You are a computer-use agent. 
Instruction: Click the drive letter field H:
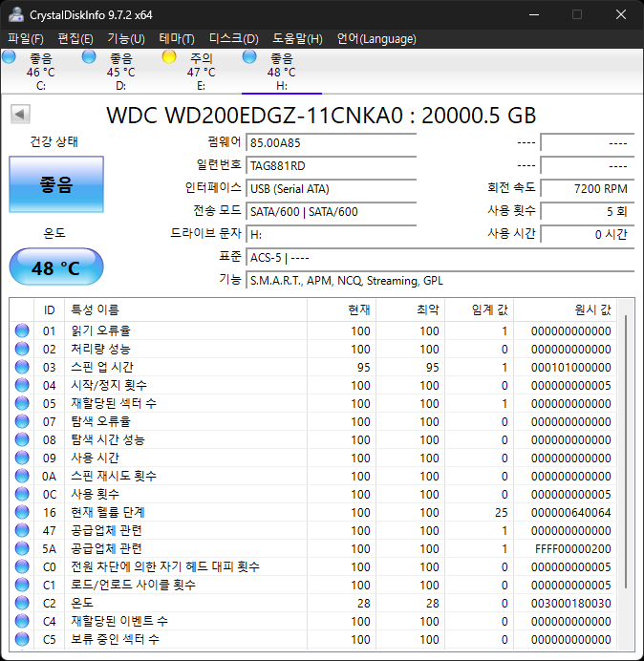[x=331, y=234]
